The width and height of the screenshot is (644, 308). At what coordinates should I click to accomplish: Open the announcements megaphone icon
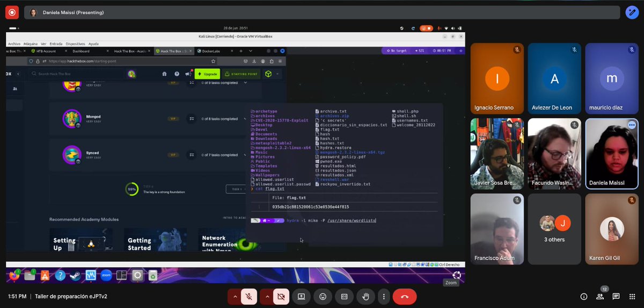(188, 74)
